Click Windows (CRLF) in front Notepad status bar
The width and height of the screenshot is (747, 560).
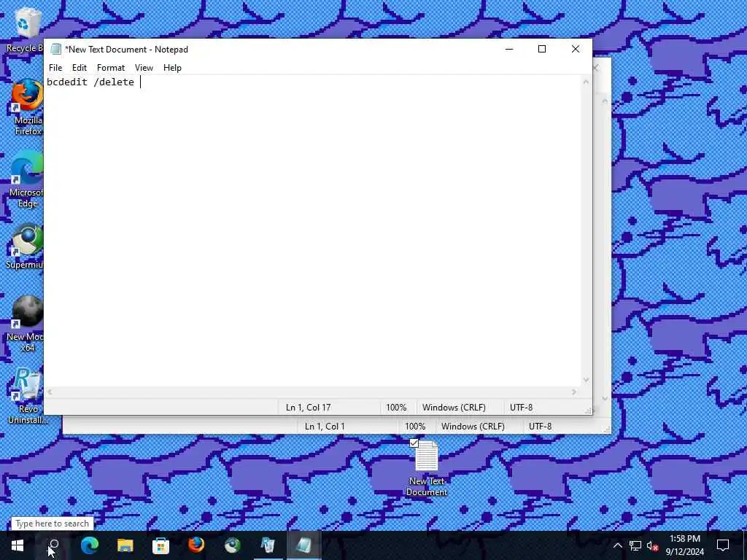[x=454, y=407]
